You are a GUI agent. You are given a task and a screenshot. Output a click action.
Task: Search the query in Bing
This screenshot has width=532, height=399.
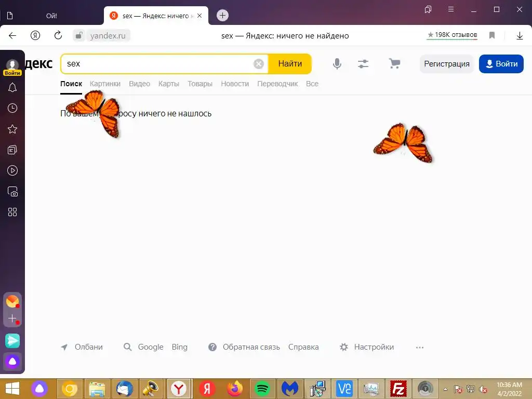[179, 347]
